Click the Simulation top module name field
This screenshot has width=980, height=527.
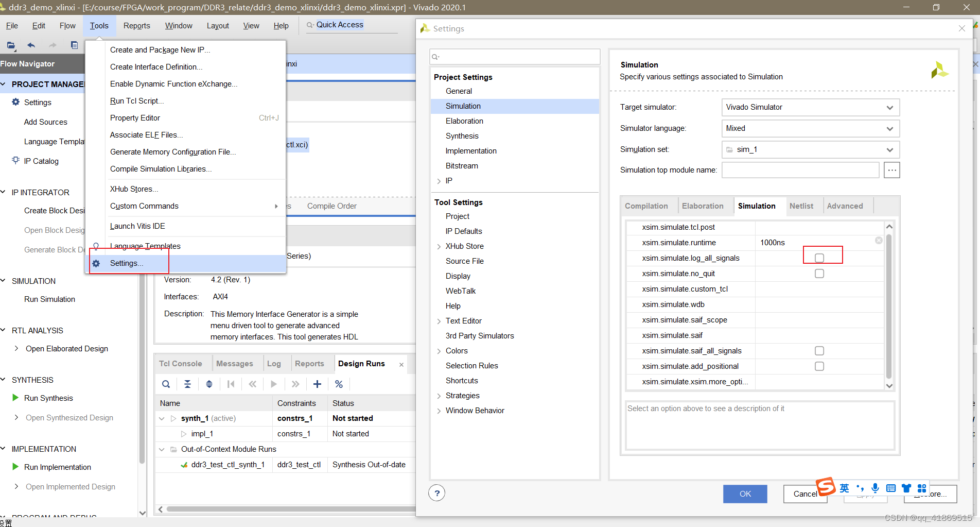pyautogui.click(x=800, y=170)
